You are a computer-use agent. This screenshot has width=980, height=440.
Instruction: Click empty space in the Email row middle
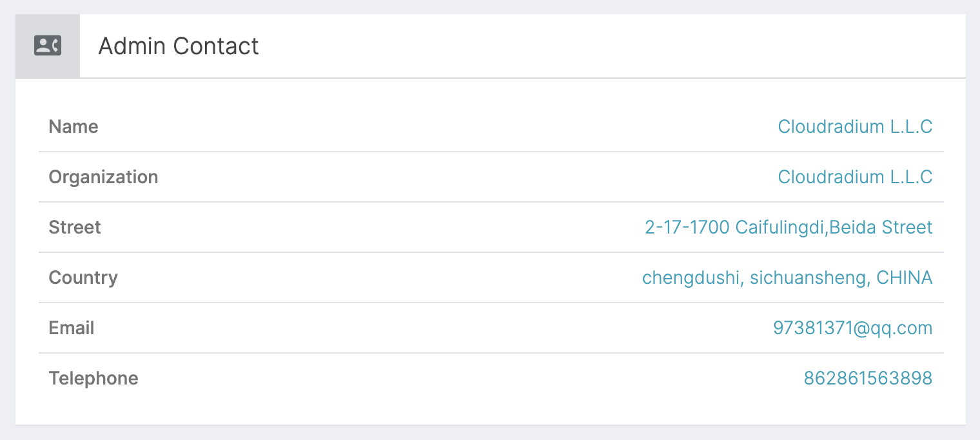coord(433,328)
